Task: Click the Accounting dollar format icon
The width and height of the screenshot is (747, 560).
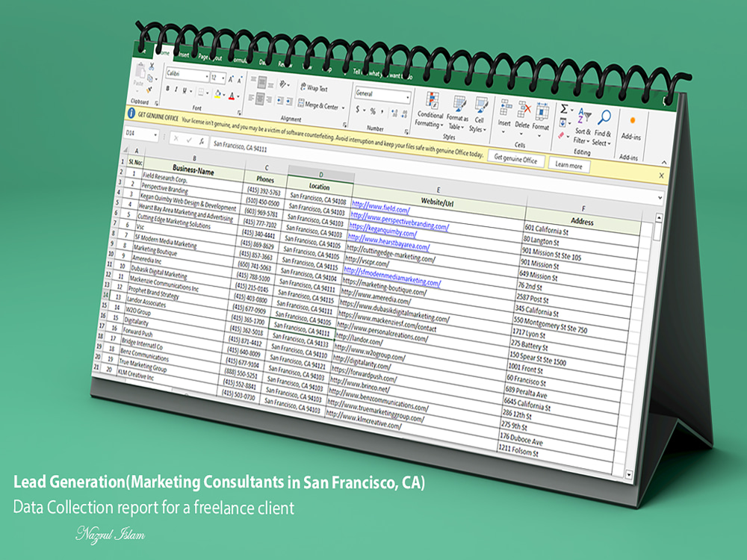Action: [358, 110]
